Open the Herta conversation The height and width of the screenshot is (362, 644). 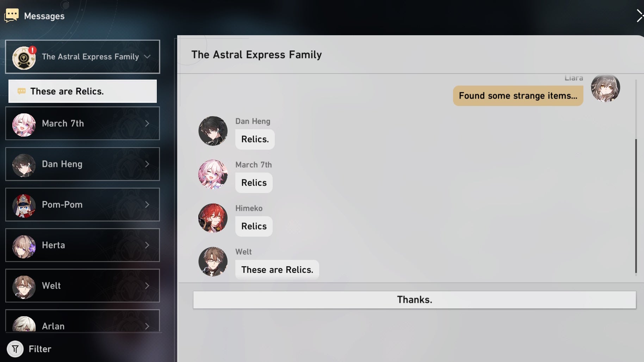(x=82, y=245)
